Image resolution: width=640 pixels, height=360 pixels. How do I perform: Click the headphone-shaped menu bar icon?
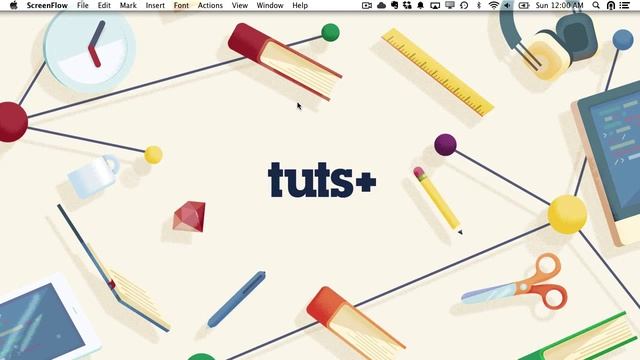click(611, 5)
